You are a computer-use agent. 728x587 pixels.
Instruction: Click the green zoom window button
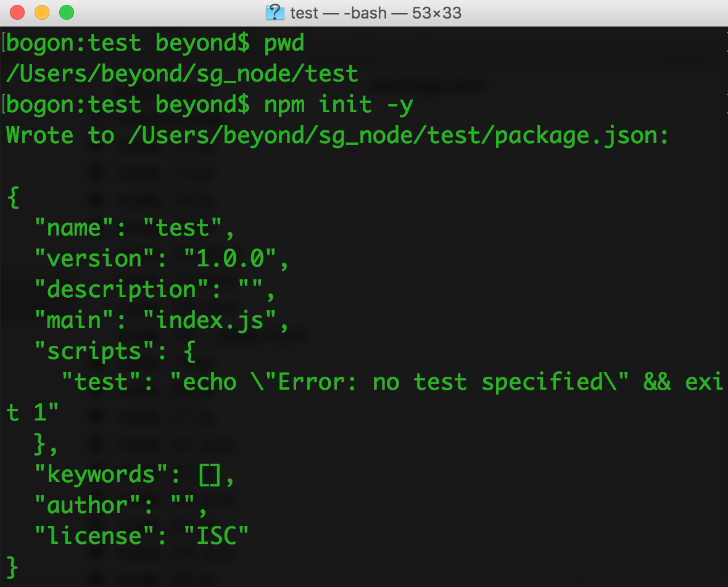tap(67, 12)
